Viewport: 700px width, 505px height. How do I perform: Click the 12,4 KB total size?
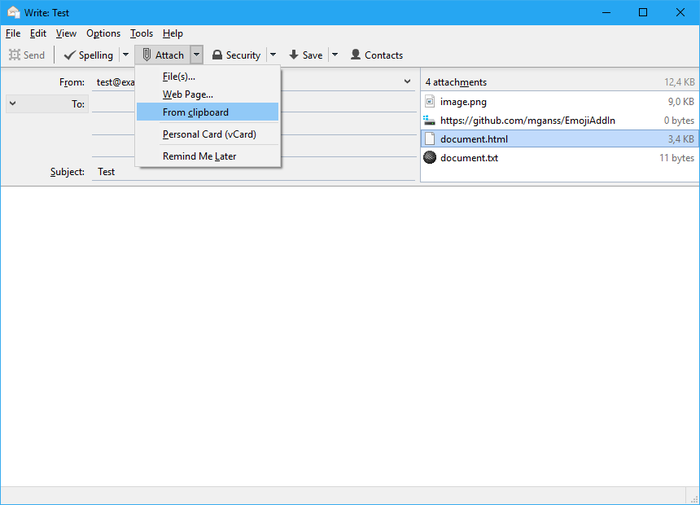coord(679,82)
